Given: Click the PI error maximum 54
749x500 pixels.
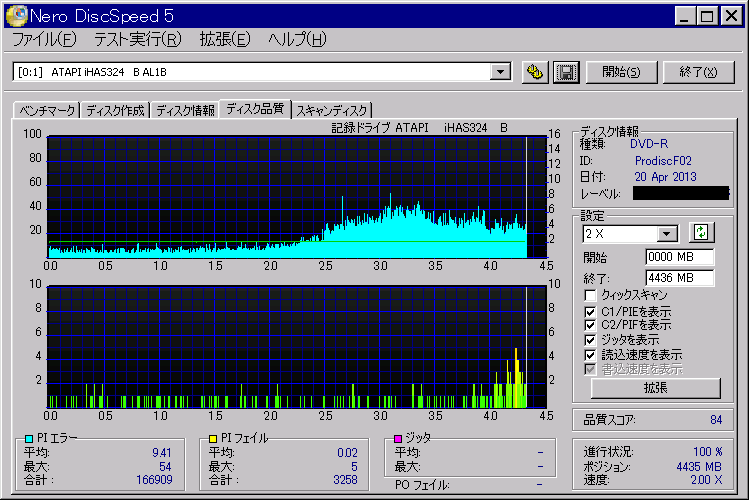Looking at the screenshot, I should tap(165, 467).
